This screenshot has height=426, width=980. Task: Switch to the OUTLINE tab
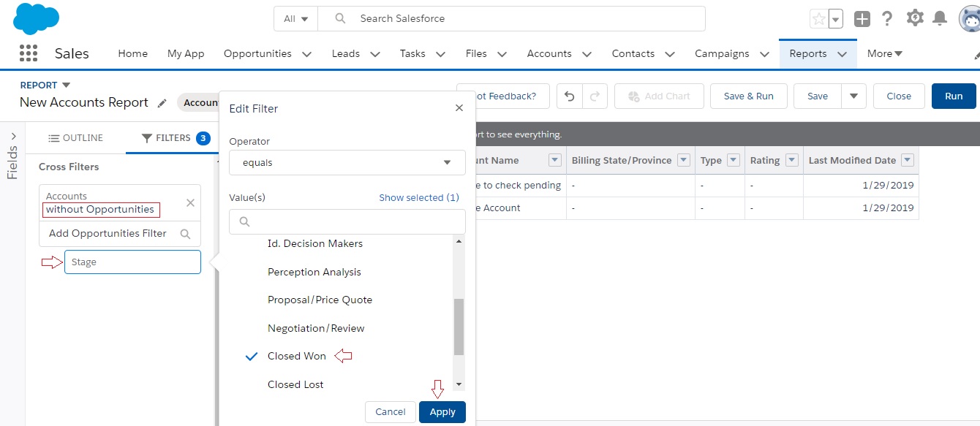point(75,138)
